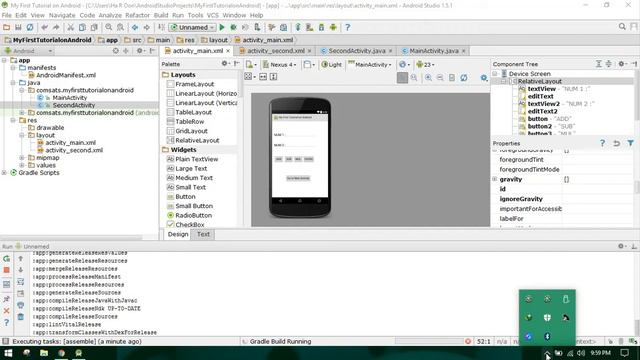Click the id property value field
This screenshot has width=640, height=360.
(598, 189)
